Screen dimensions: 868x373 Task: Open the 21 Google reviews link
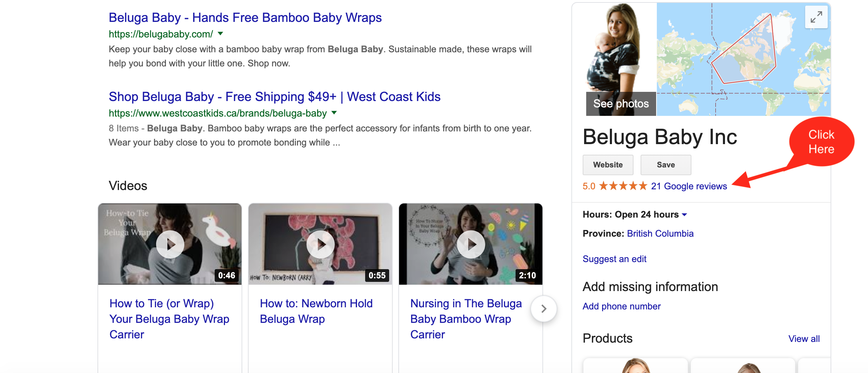tap(689, 186)
